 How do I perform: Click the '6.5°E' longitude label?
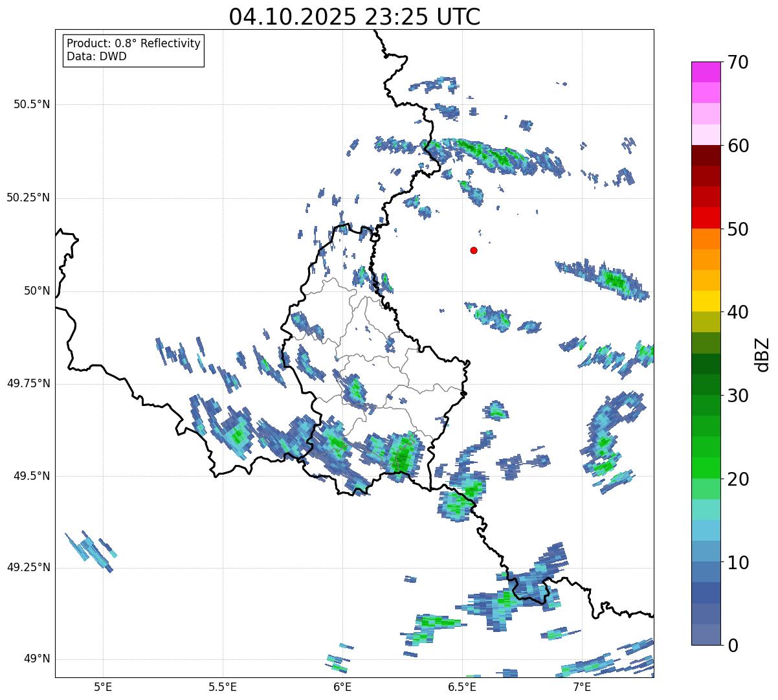click(x=462, y=686)
